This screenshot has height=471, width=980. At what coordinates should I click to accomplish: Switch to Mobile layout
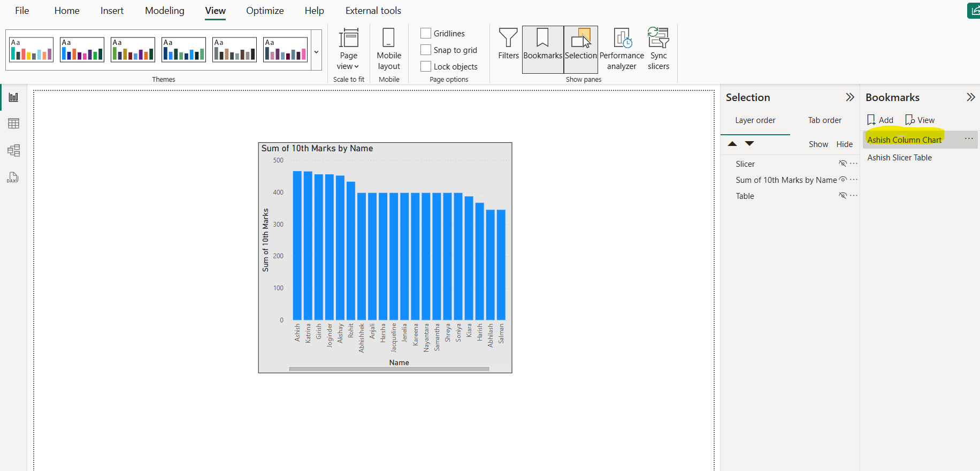[x=389, y=49]
